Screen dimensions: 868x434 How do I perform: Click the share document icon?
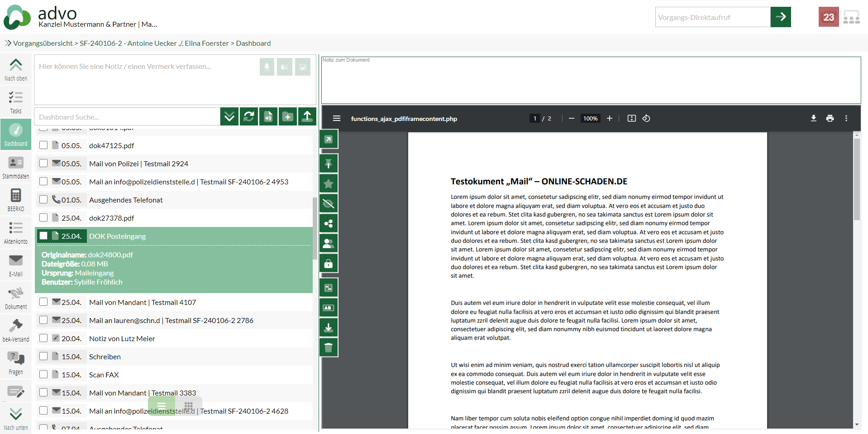point(329,223)
